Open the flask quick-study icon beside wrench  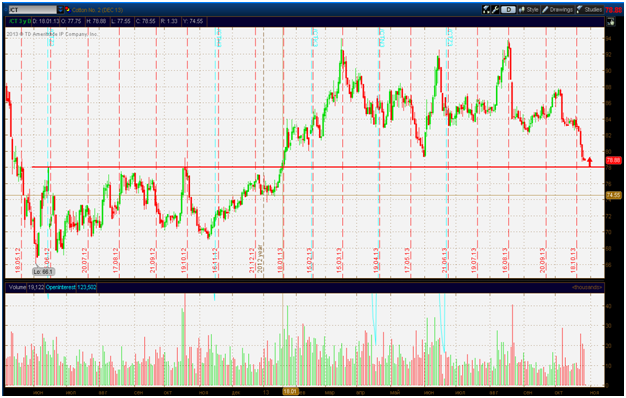click(486, 10)
